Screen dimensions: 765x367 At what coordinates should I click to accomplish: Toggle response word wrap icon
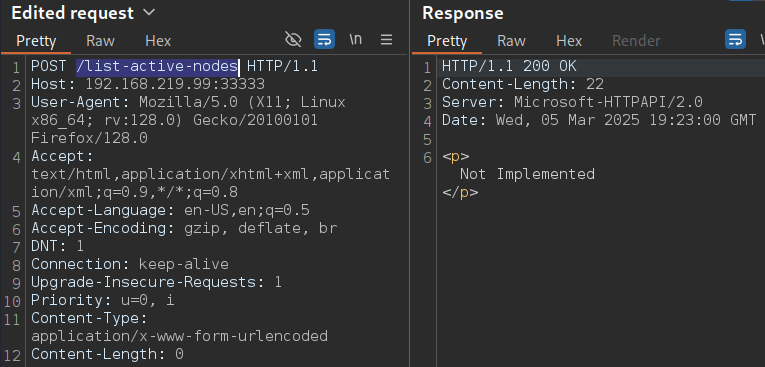click(x=735, y=40)
